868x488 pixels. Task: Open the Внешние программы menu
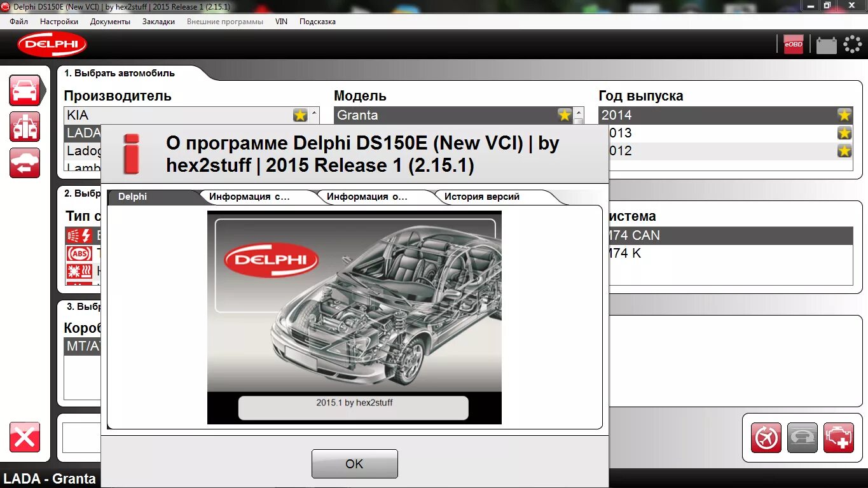coord(225,22)
